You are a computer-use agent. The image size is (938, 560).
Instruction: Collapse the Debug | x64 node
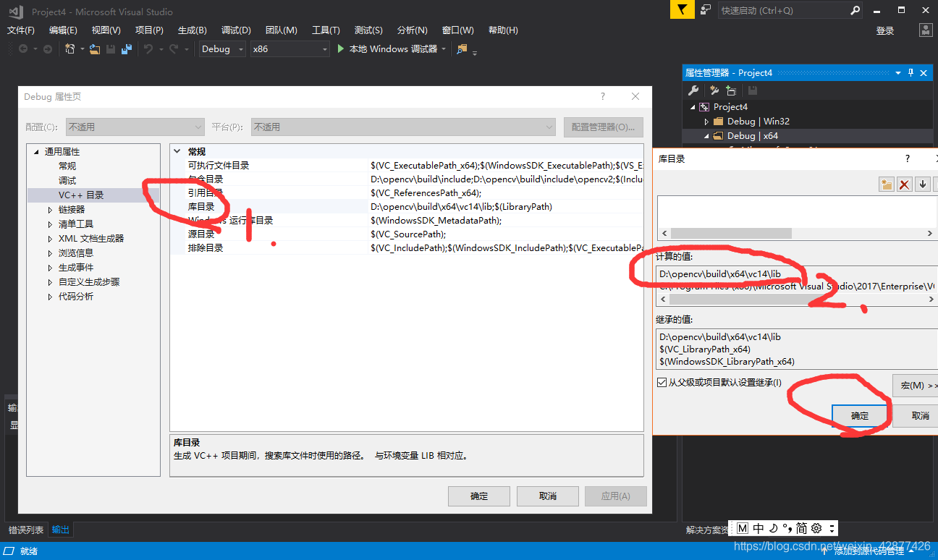pos(707,136)
